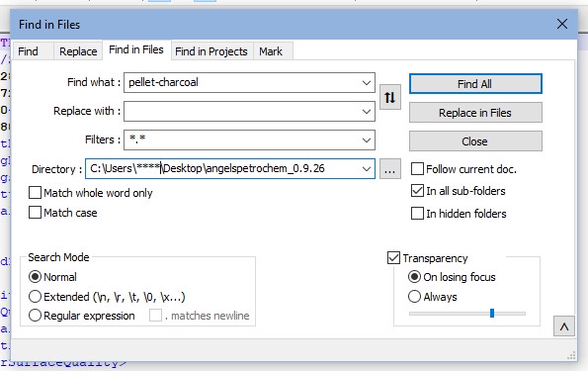This screenshot has height=371, width=588.
Task: Toggle In all sub-folders checkbox
Action: pos(417,191)
